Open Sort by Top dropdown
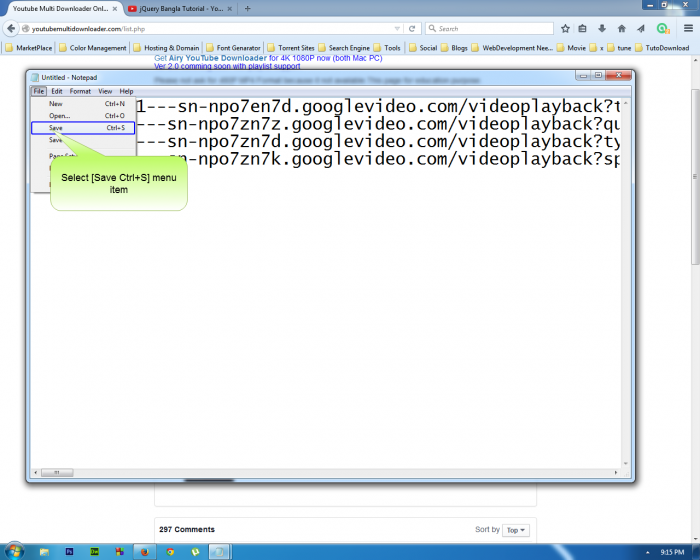The image size is (700, 560). 516,530
